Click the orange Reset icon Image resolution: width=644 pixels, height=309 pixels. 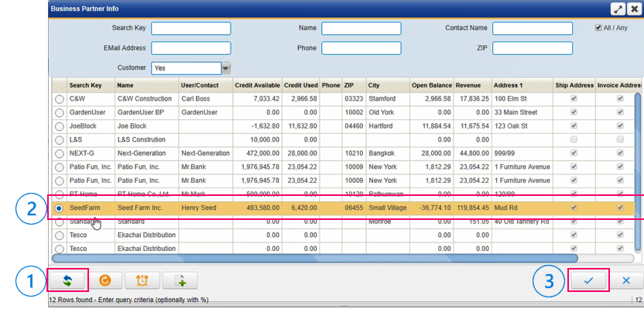105,280
